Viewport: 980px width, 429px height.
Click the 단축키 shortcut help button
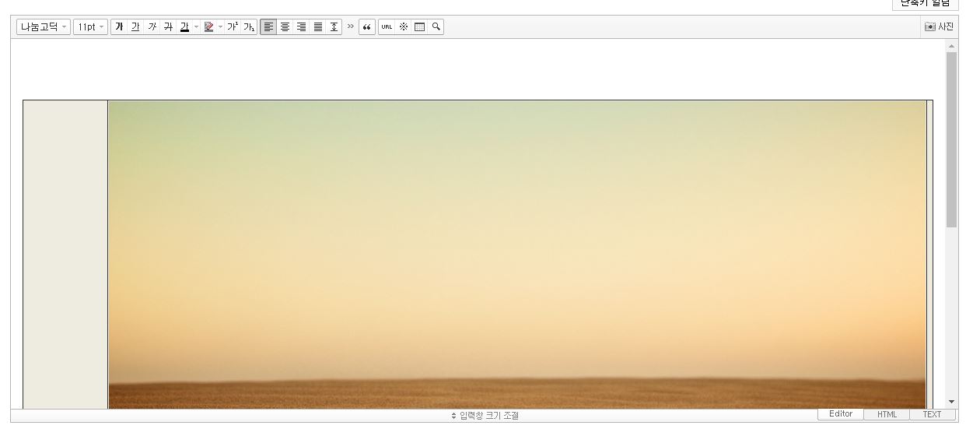pos(925,4)
